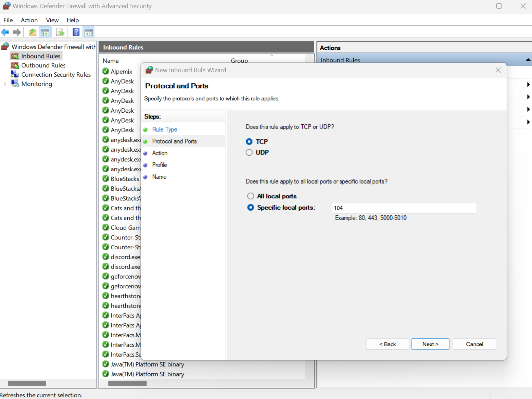Open Help via the question mark icon
The image size is (532, 399).
[x=76, y=33]
